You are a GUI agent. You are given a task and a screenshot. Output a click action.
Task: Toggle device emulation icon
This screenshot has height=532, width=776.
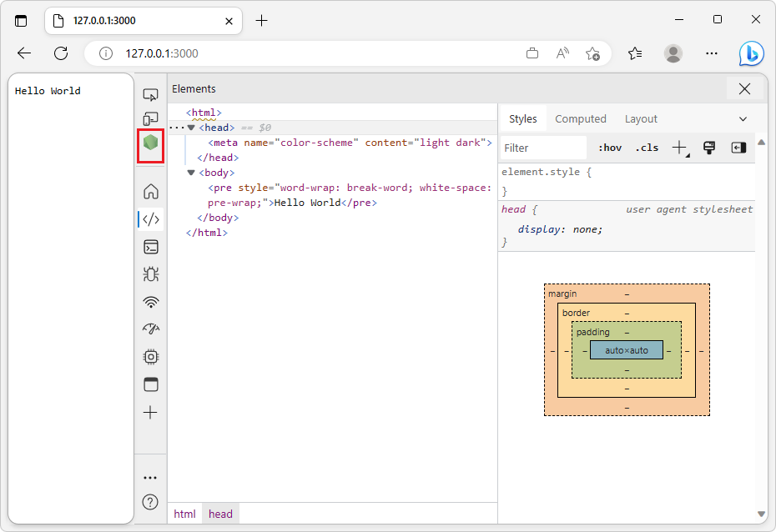[150, 118]
